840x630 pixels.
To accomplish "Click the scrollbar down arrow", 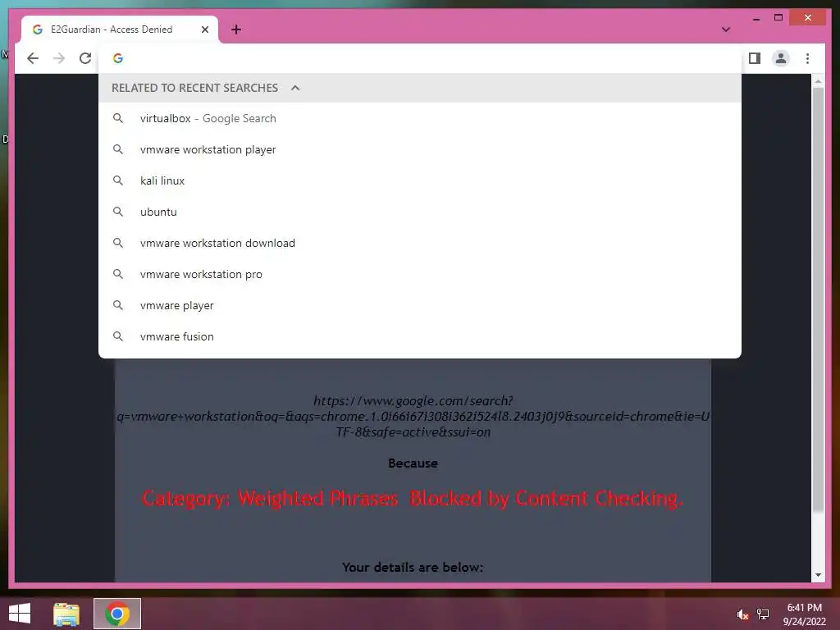I will (818, 575).
